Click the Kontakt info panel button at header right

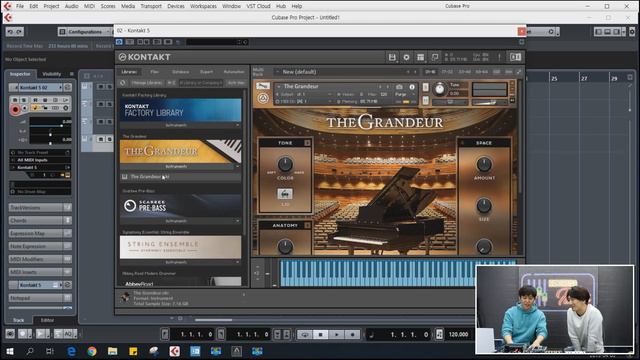[x=515, y=57]
